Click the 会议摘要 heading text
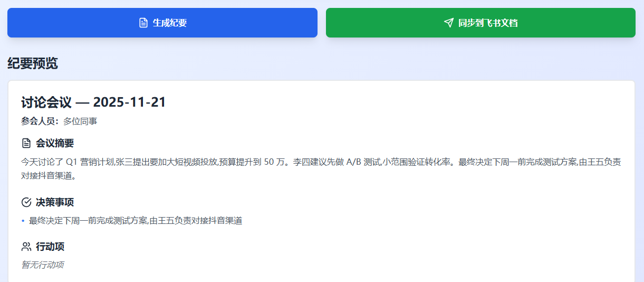 pyautogui.click(x=55, y=143)
